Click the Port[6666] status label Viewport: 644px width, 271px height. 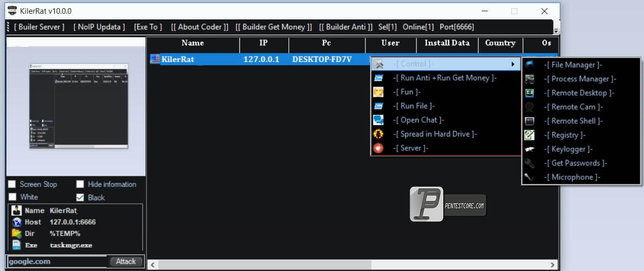456,27
